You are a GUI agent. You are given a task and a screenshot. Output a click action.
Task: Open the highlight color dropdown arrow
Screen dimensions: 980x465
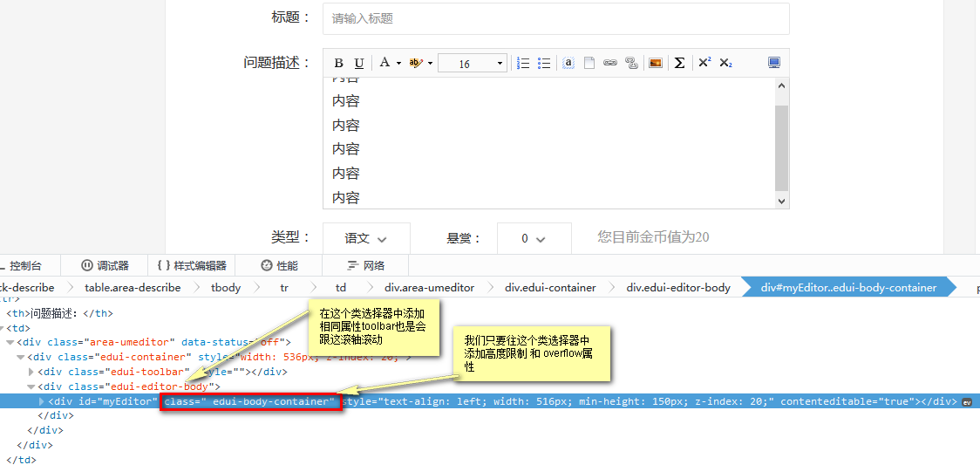(x=430, y=63)
